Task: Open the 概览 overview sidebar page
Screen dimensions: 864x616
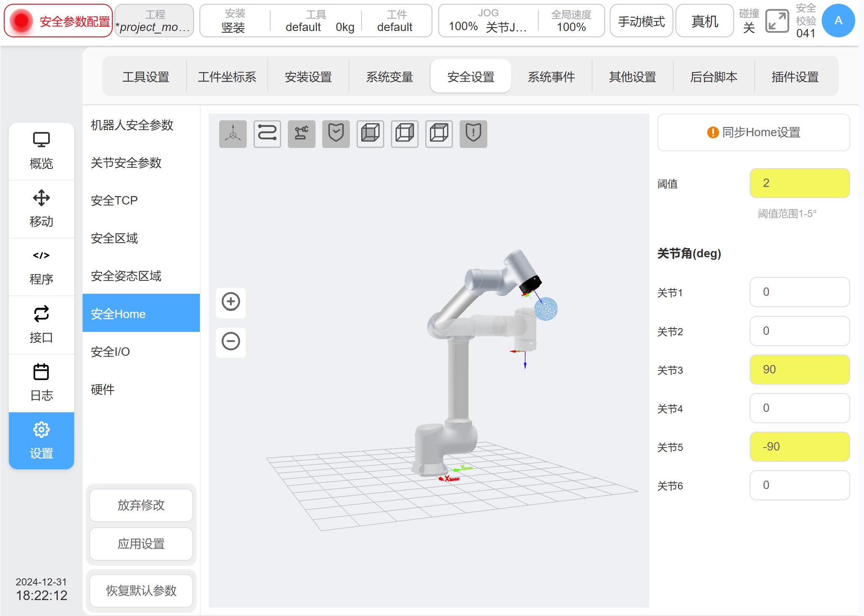Action: pos(41,151)
